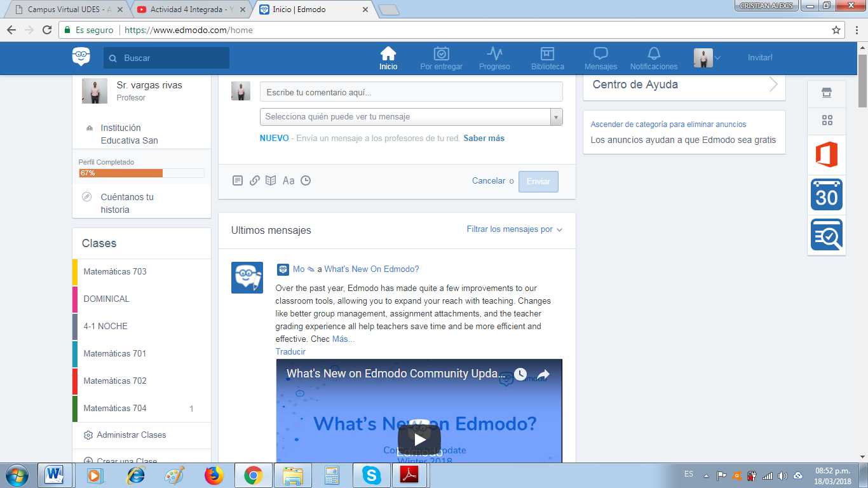Open the Biblioteca library
This screenshot has height=488, width=868.
point(546,57)
